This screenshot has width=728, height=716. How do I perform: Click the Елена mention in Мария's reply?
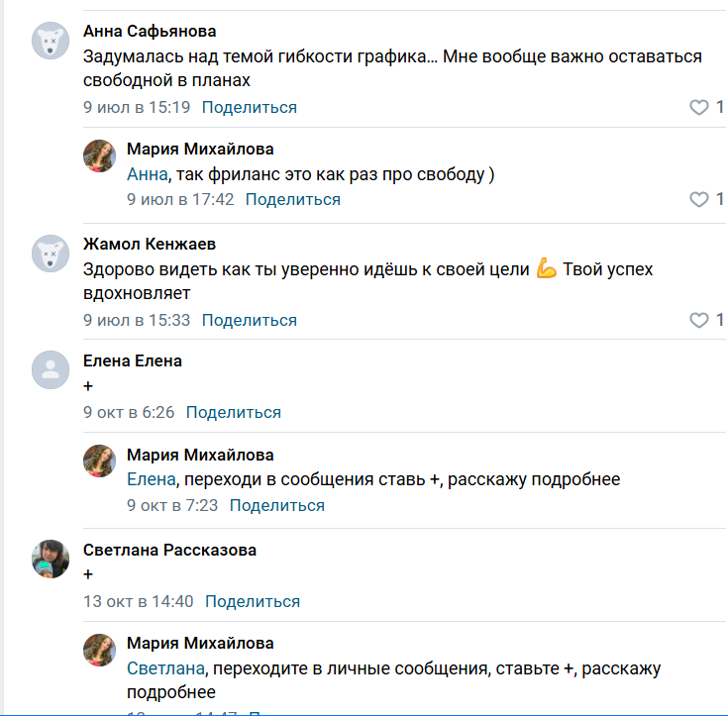(151, 479)
